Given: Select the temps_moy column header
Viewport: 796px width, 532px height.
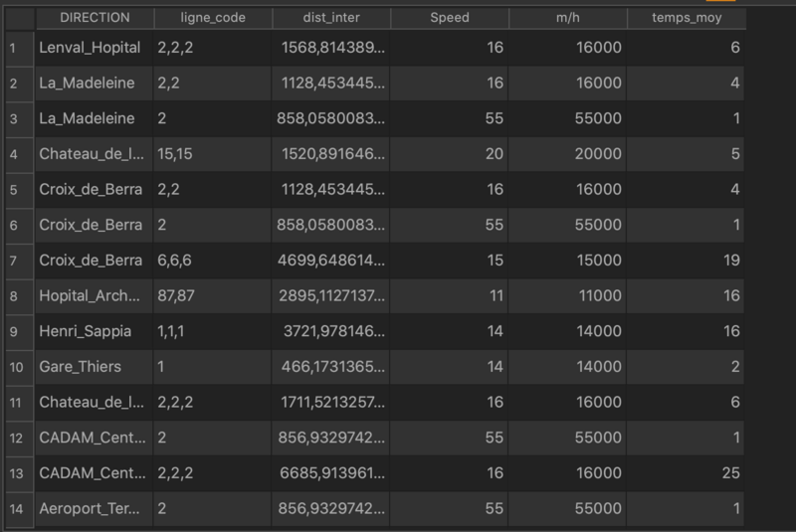Looking at the screenshot, I should click(686, 18).
